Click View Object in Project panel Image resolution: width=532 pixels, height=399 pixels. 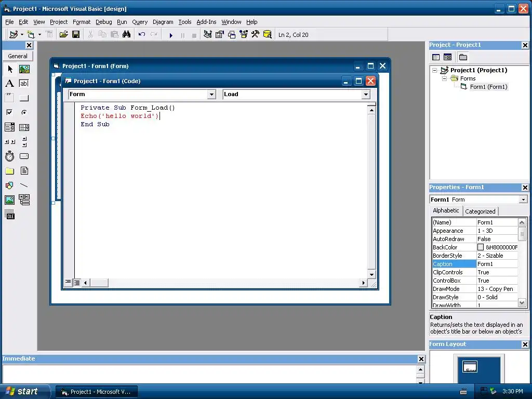[447, 57]
